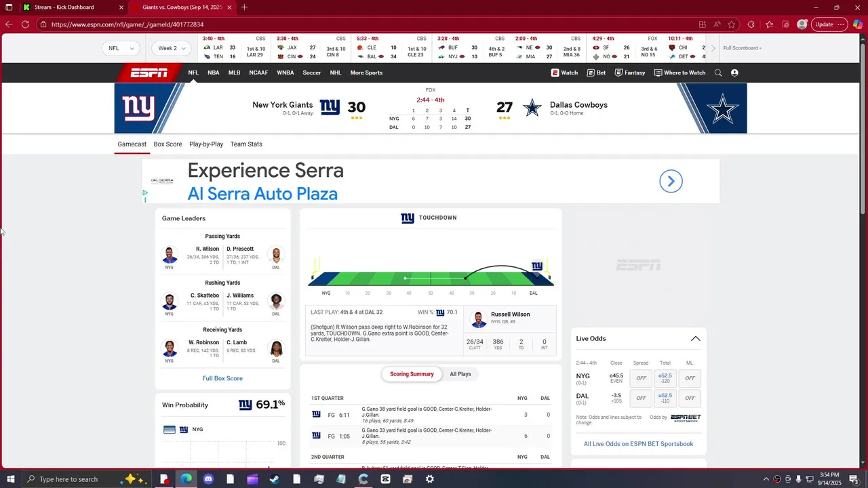Image resolution: width=868 pixels, height=488 pixels.
Task: Click C. Skattebo's headshot
Action: point(170,302)
